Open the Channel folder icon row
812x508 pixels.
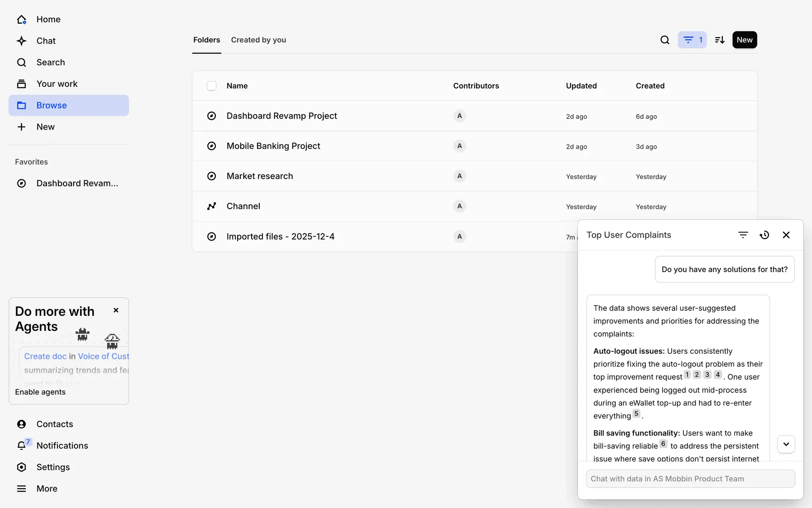coord(211,206)
